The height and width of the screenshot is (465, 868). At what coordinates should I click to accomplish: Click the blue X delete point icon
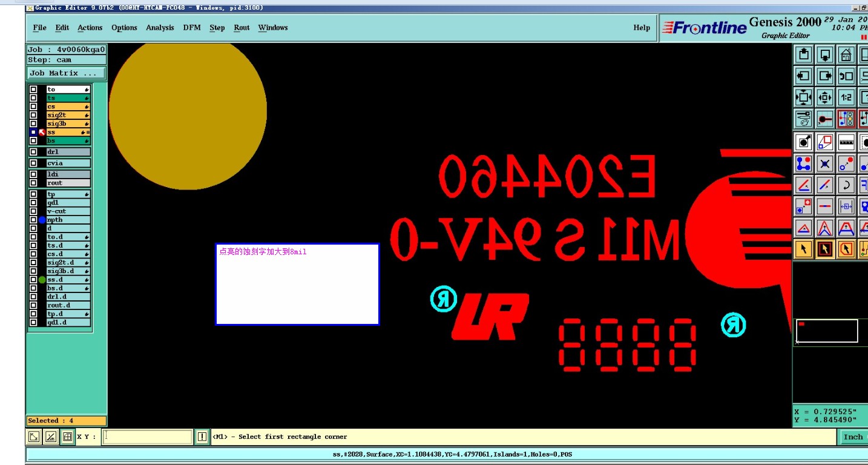[825, 163]
